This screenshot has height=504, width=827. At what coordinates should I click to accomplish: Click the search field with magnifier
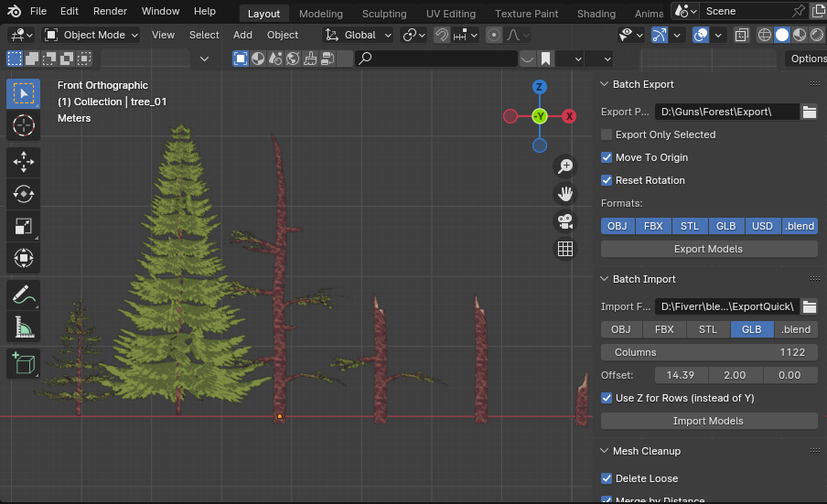[x=435, y=59]
